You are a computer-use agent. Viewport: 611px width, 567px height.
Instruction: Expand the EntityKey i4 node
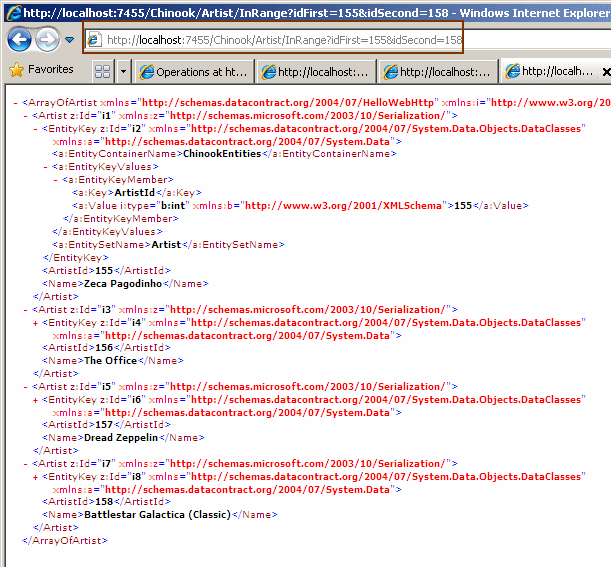pos(35,323)
